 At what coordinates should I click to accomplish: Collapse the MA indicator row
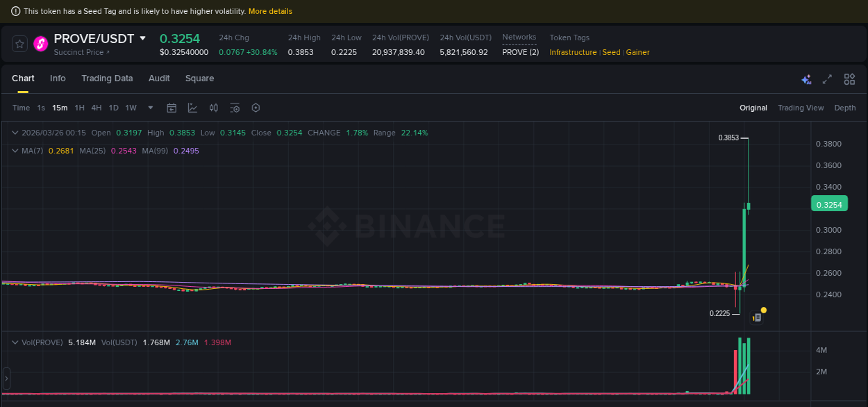15,151
